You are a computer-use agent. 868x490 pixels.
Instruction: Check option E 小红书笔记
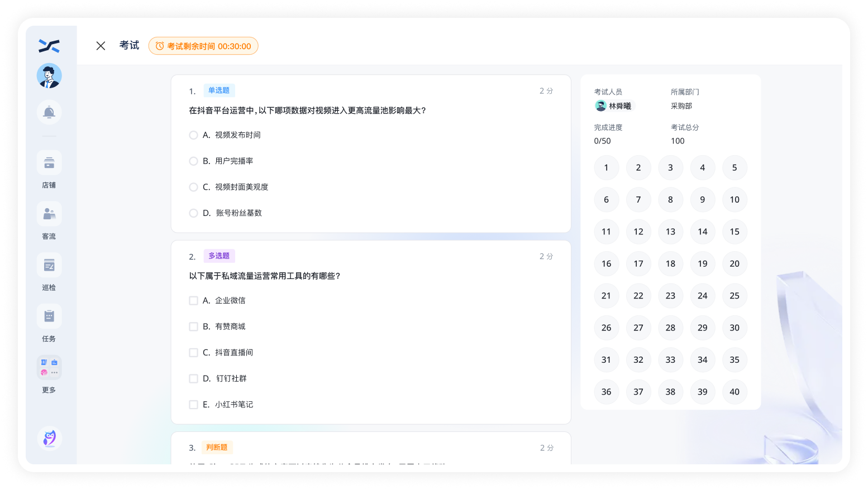pos(193,405)
